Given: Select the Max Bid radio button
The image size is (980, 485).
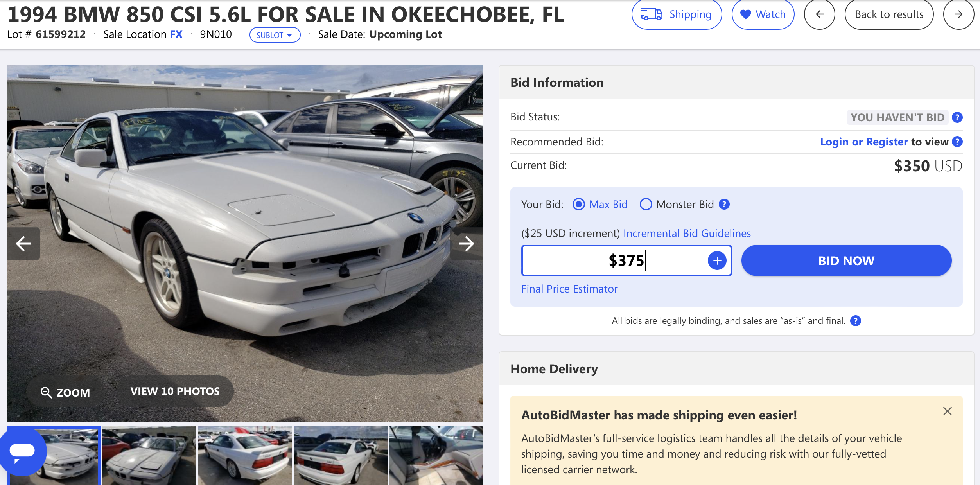Looking at the screenshot, I should tap(579, 204).
